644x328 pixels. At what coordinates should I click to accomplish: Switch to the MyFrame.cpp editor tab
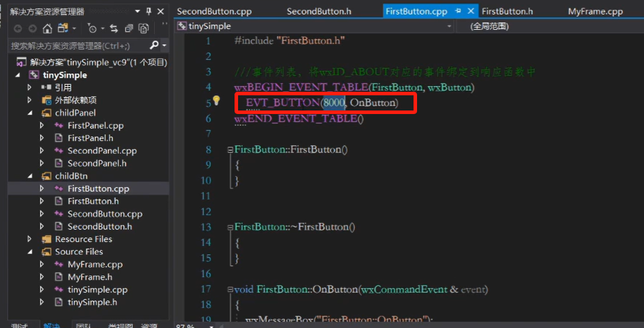tap(595, 12)
